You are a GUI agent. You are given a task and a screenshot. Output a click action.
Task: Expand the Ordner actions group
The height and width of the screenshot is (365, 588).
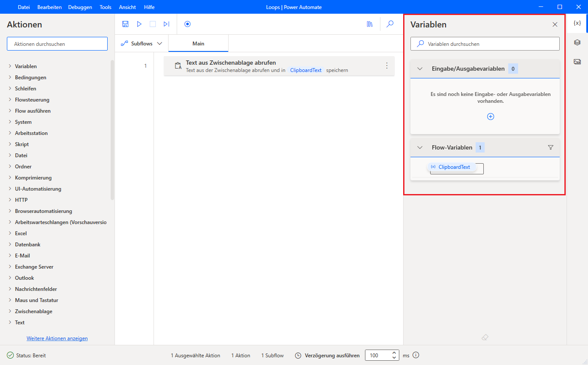(10, 166)
